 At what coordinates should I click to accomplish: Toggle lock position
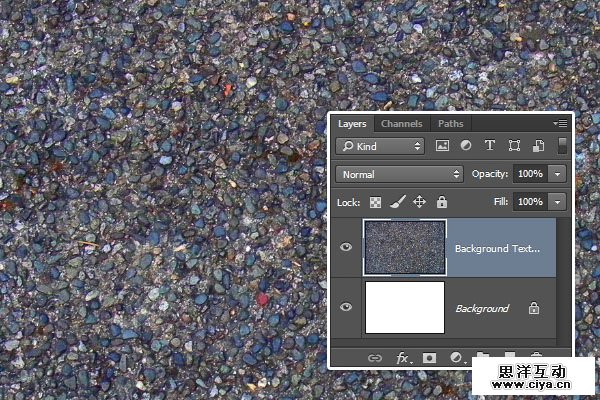click(x=421, y=202)
